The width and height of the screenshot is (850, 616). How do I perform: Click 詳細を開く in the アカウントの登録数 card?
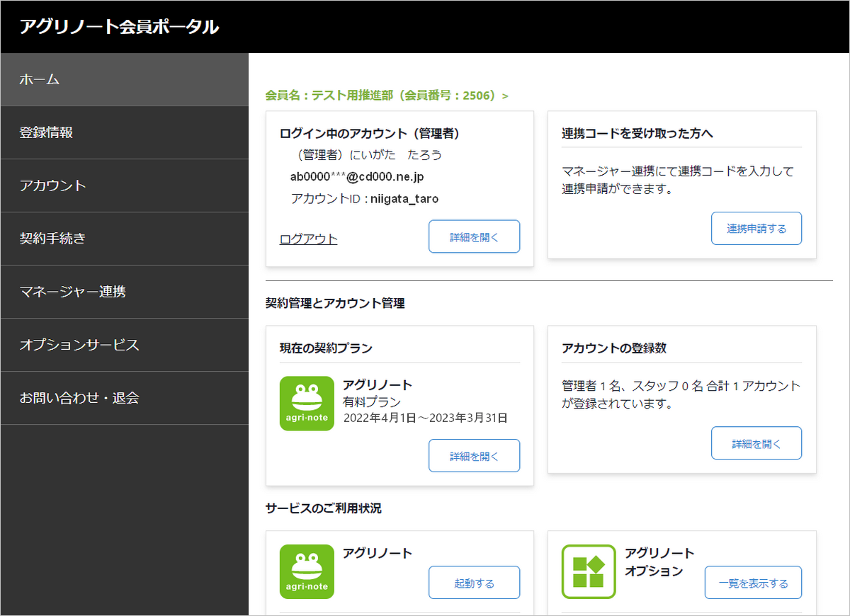click(x=756, y=443)
